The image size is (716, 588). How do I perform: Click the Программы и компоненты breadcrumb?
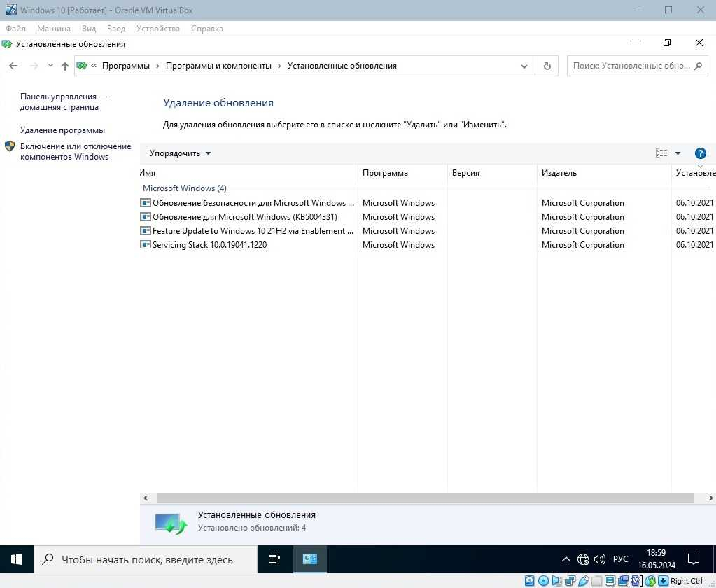coord(218,66)
